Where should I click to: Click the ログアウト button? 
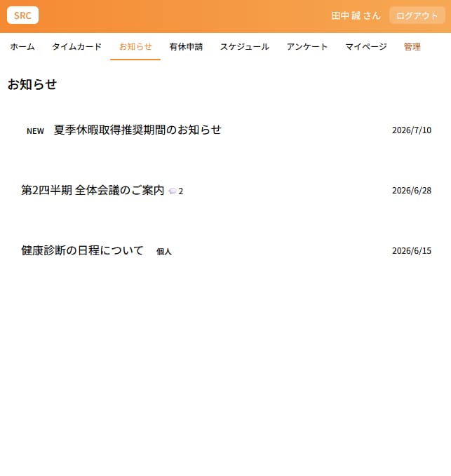(417, 15)
